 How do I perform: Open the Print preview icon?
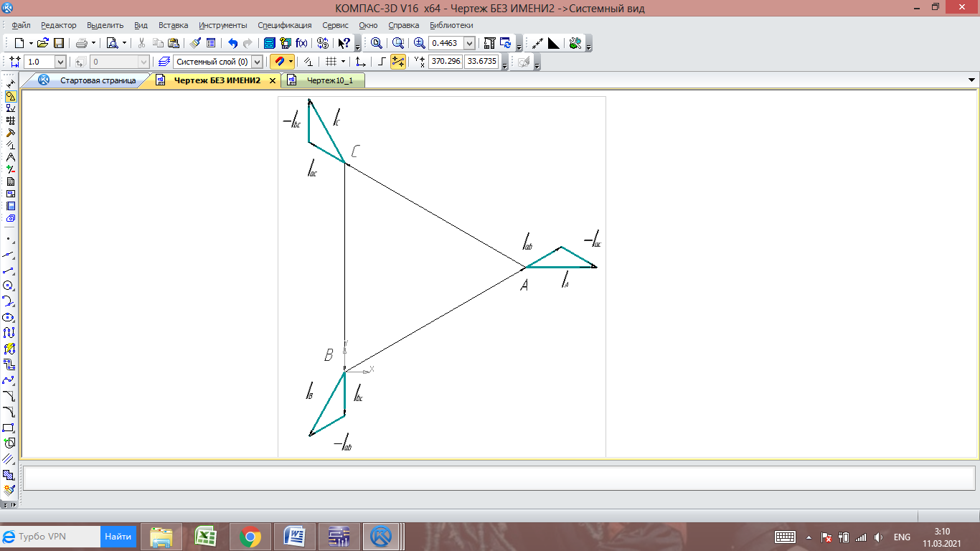click(x=113, y=43)
